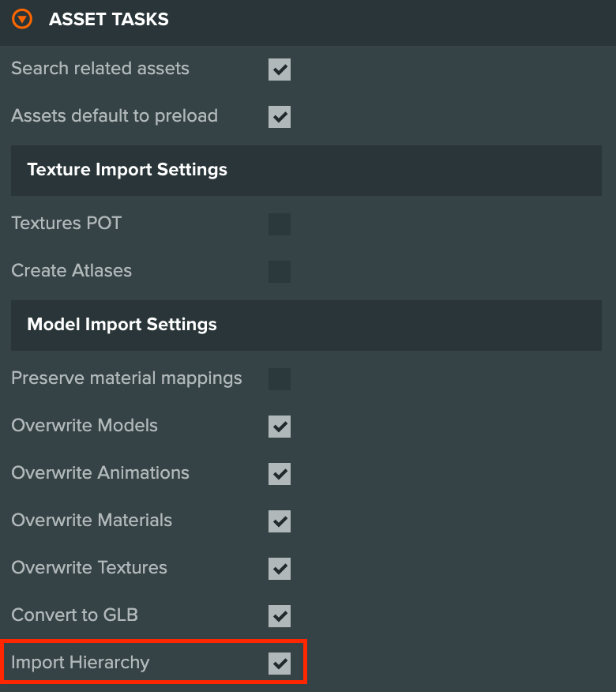Uncheck the Convert to GLB checkbox
Viewport: 616px width, 692px height.
coord(280,616)
